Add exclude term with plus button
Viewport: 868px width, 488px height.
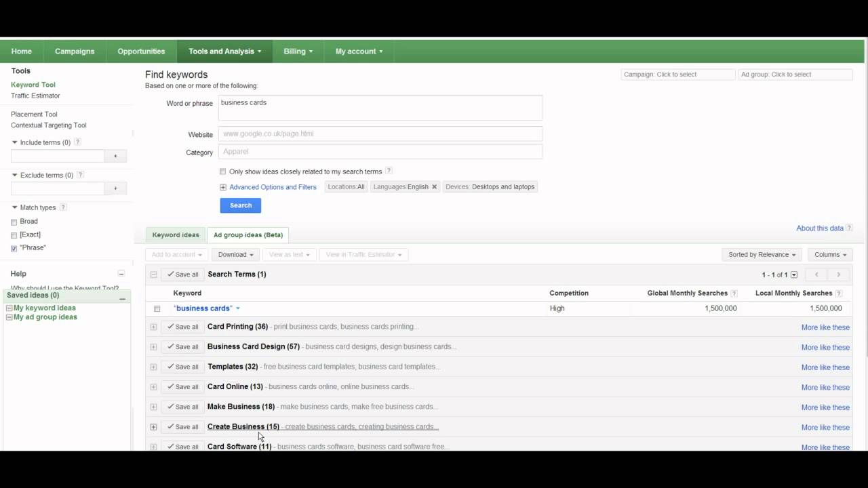click(x=115, y=188)
